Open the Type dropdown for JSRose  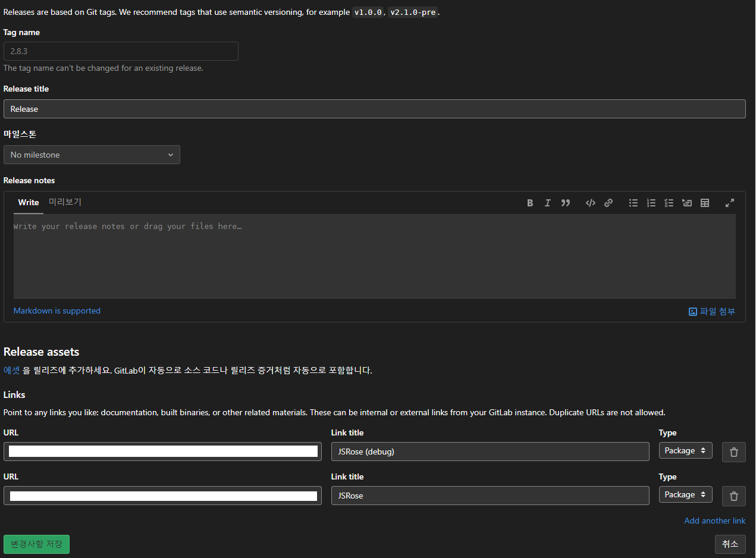click(685, 494)
